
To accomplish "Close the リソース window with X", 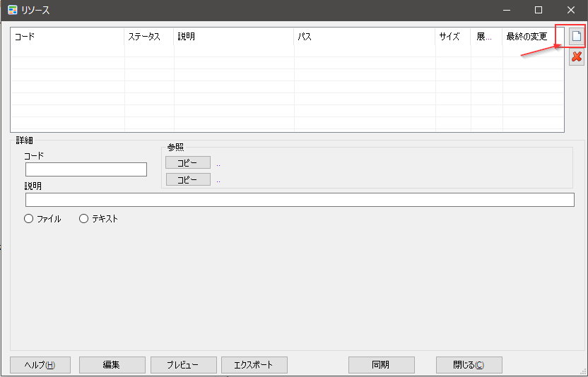I will tap(571, 10).
